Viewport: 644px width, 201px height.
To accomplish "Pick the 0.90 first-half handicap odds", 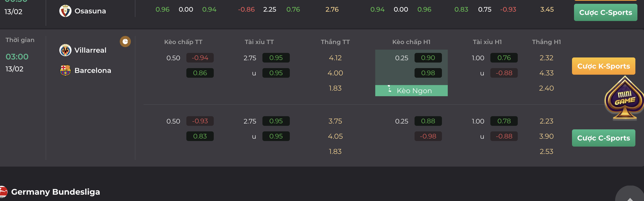I will (428, 58).
